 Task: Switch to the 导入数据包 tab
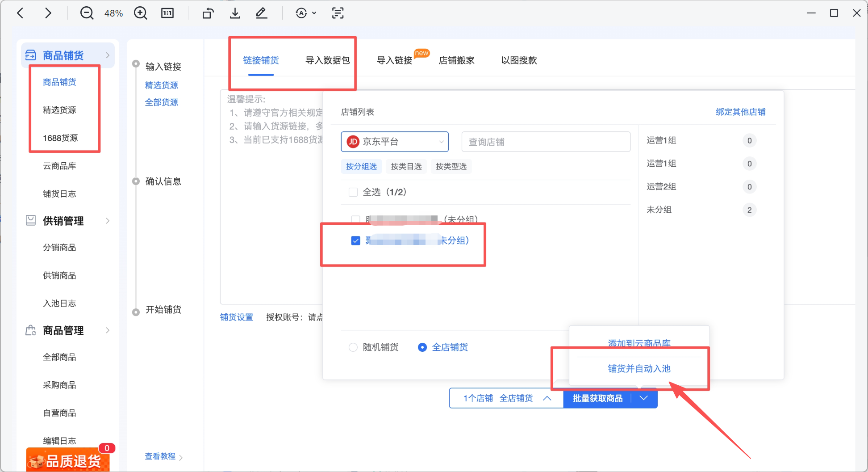coord(327,60)
